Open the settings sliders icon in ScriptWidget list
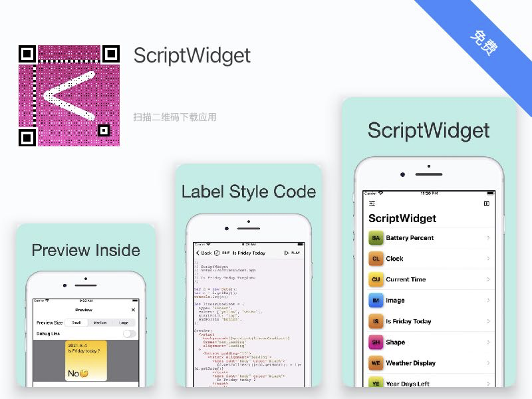The image size is (532, 399). pyautogui.click(x=372, y=203)
